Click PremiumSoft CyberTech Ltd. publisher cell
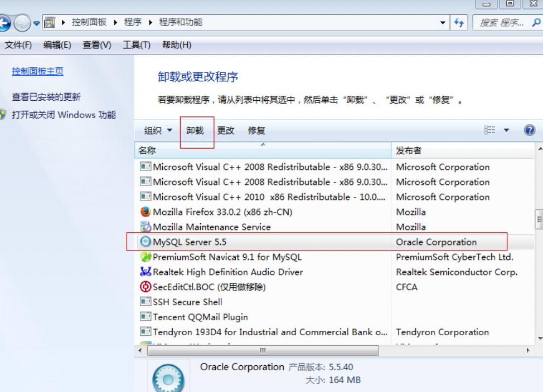Image resolution: width=543 pixels, height=392 pixels. [455, 257]
